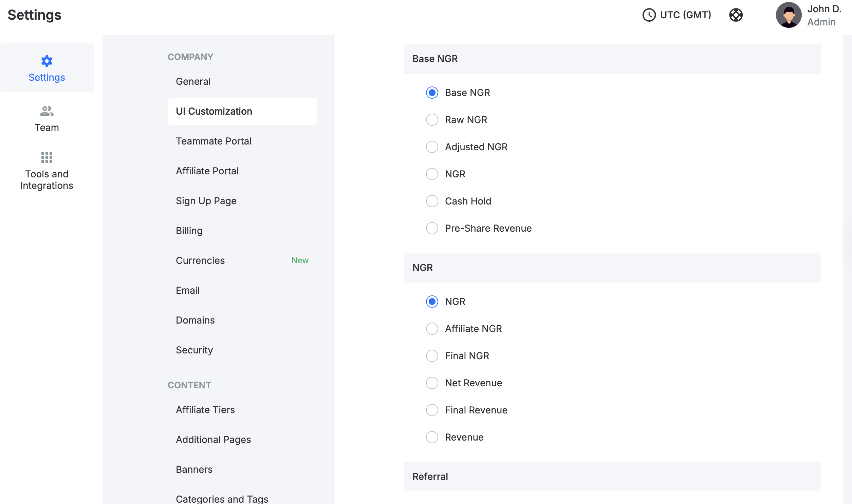852x504 pixels.
Task: Open Affiliate Portal settings
Action: click(x=242, y=171)
